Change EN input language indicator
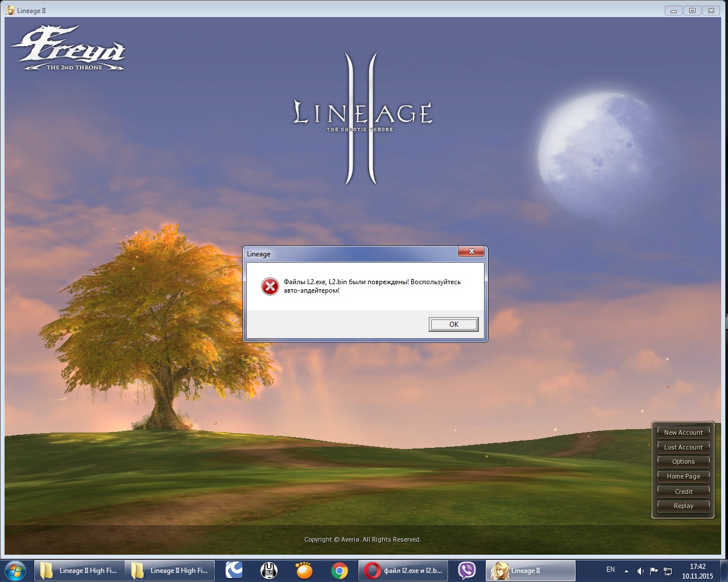 point(610,569)
